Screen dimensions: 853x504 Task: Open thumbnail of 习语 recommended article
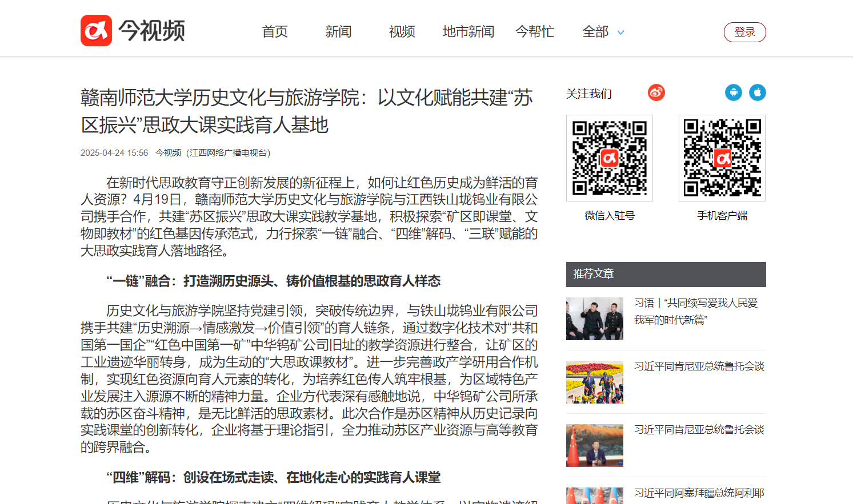(x=595, y=318)
